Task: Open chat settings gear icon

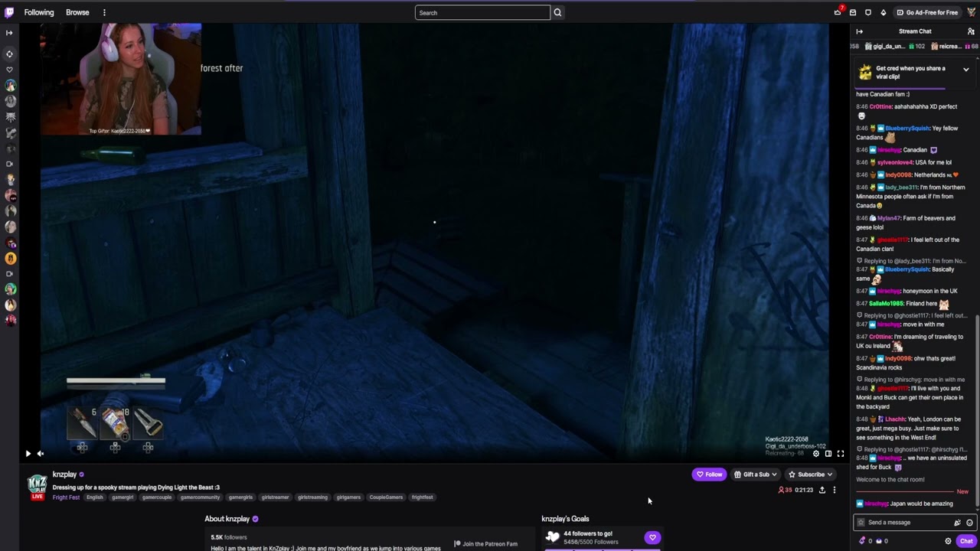Action: click(948, 541)
